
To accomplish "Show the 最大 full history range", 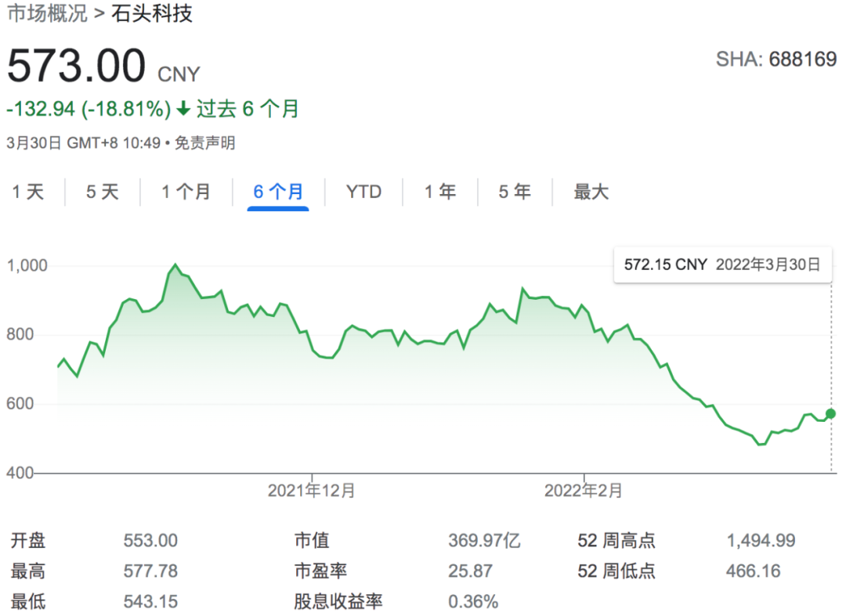I will pyautogui.click(x=591, y=191).
